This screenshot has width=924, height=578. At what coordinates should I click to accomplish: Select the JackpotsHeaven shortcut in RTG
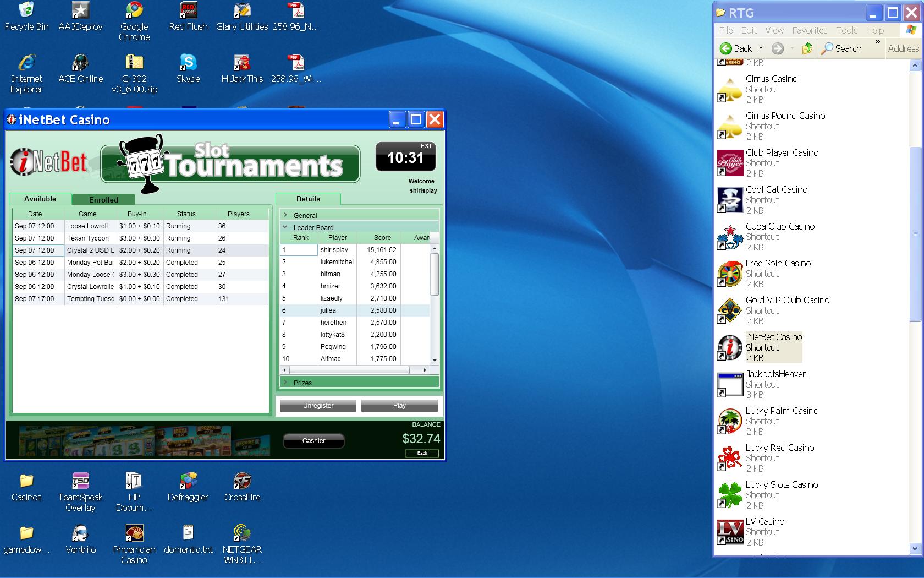763,384
